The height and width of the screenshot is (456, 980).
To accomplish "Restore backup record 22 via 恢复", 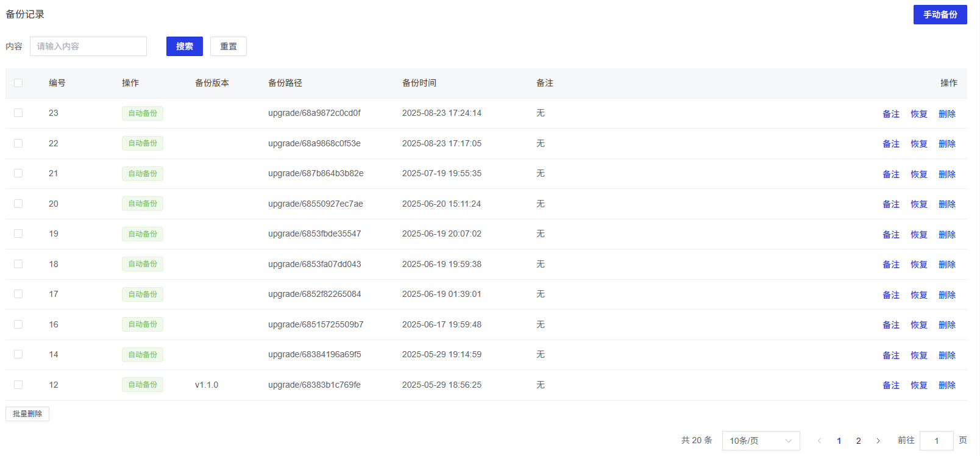I will [x=918, y=144].
